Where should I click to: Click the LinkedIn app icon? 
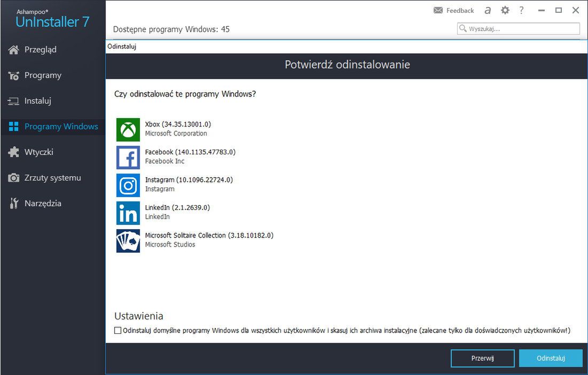pyautogui.click(x=128, y=213)
